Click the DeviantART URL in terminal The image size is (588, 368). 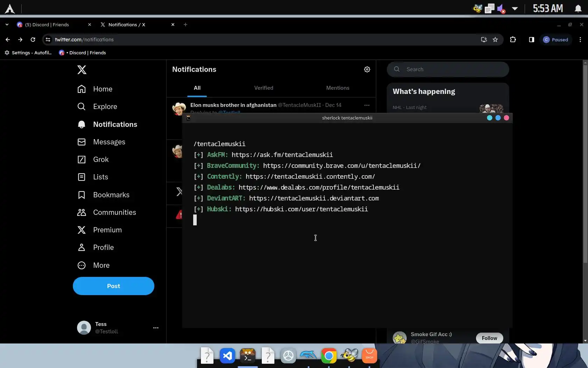pyautogui.click(x=314, y=198)
